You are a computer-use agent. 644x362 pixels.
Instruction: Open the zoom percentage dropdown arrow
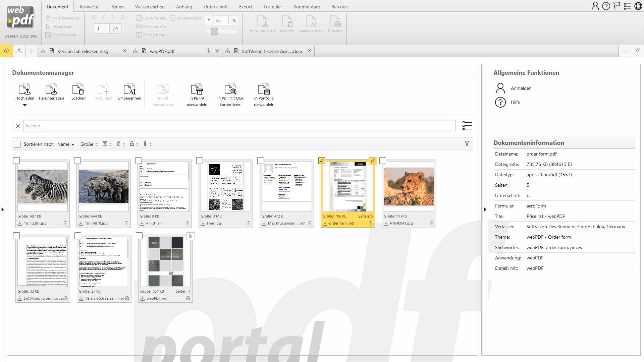[209, 20]
